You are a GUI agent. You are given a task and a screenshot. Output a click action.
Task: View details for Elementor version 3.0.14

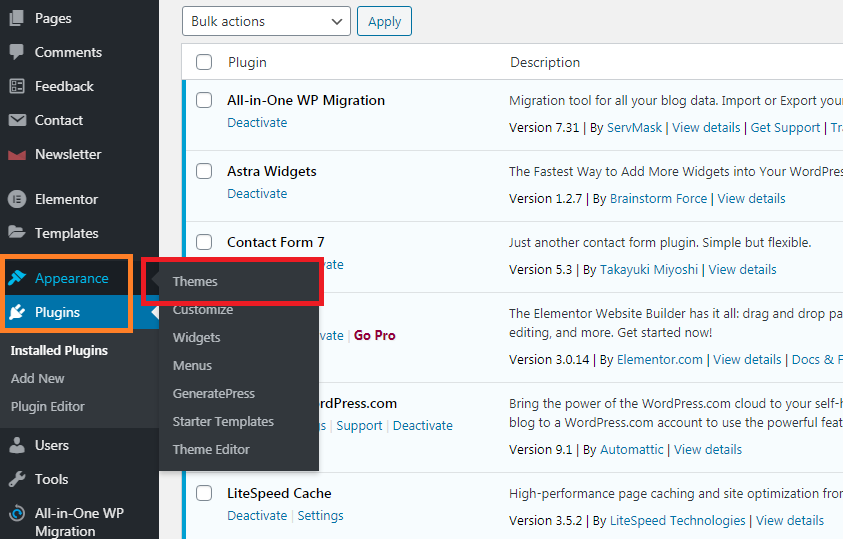[747, 360]
